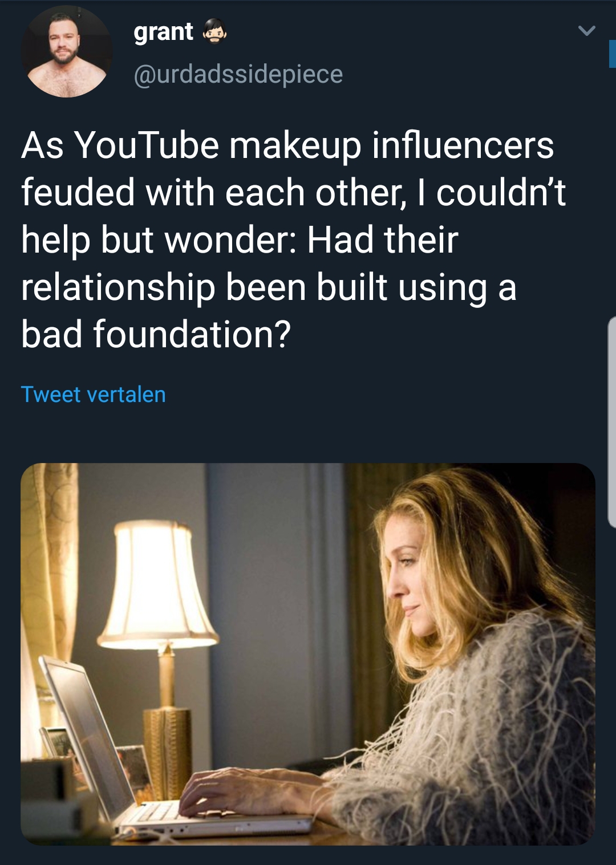Click the word "foundation?" in the tweet
The width and height of the screenshot is (616, 865).
(192, 334)
